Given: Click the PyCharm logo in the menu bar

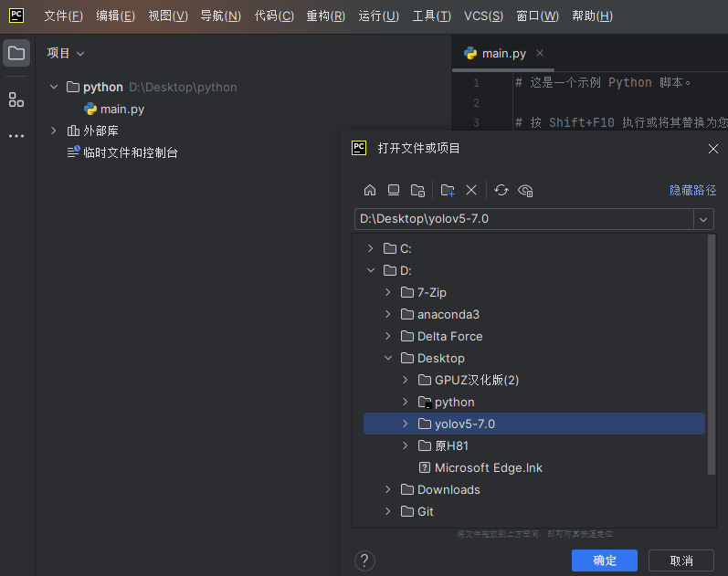Looking at the screenshot, I should coord(16,16).
